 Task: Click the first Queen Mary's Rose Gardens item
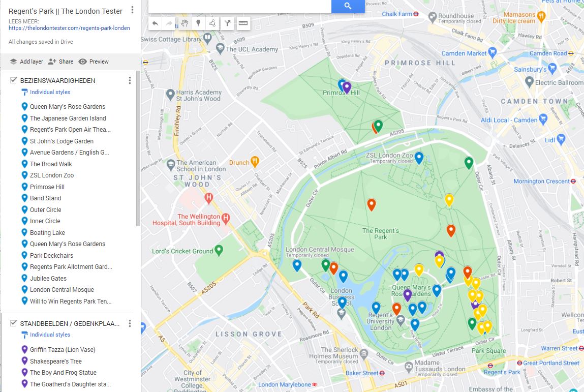(68, 107)
